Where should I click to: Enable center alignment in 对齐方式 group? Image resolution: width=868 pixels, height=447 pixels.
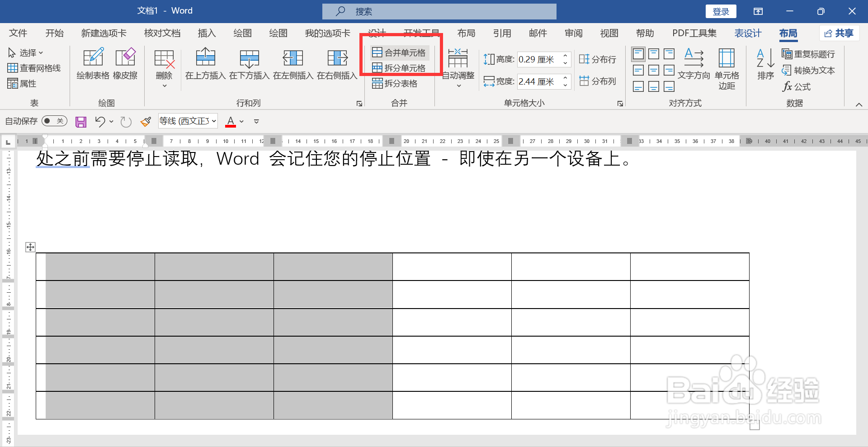click(x=653, y=70)
